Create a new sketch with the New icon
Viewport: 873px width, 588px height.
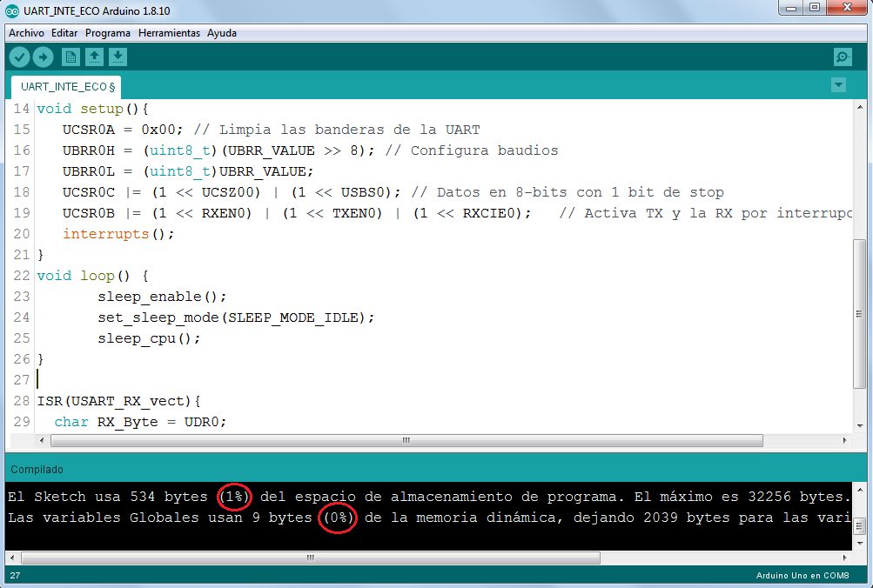(x=71, y=57)
